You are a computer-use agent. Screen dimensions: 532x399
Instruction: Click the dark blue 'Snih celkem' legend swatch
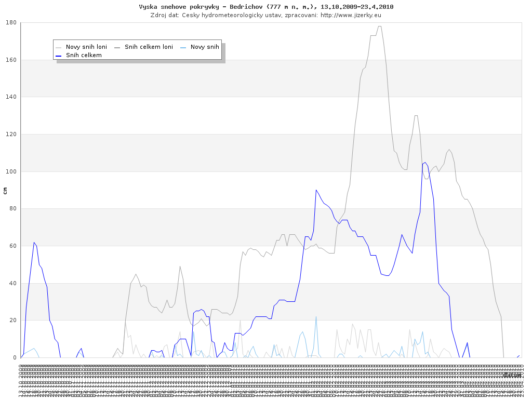(58, 55)
